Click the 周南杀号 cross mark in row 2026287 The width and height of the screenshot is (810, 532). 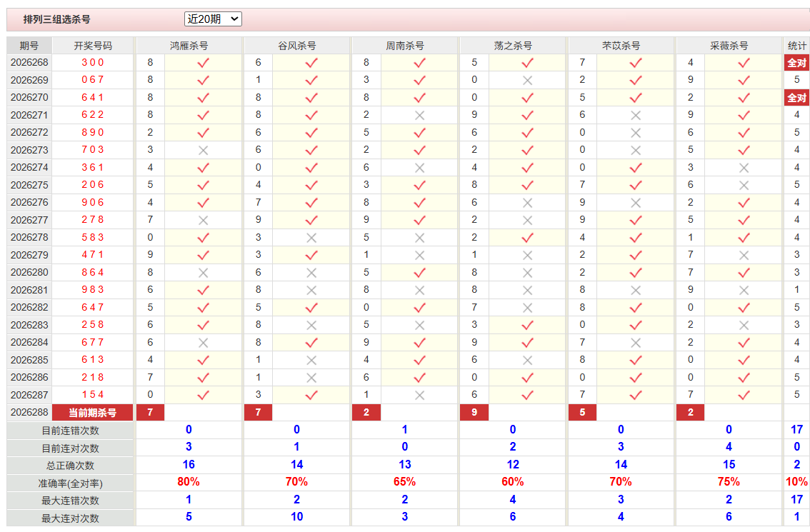pos(419,395)
